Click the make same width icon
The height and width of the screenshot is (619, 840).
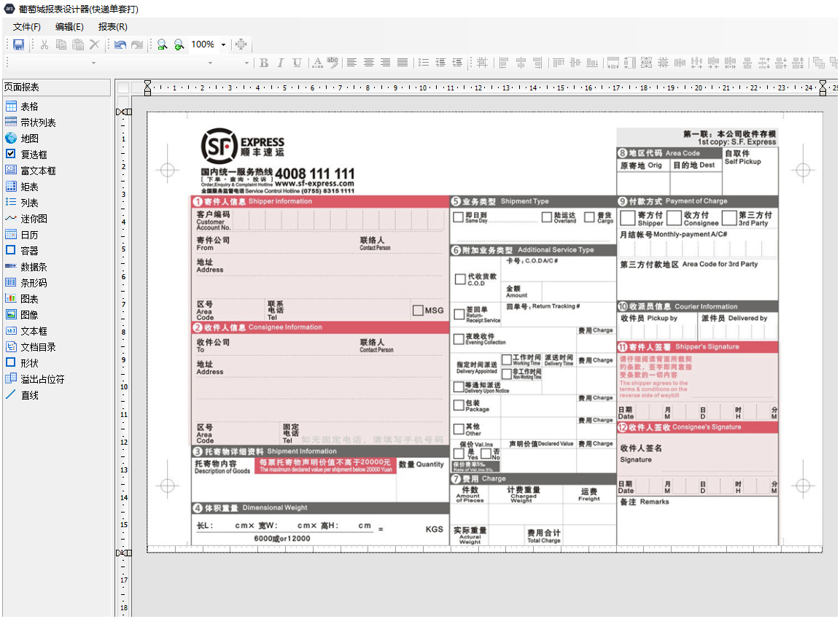613,63
